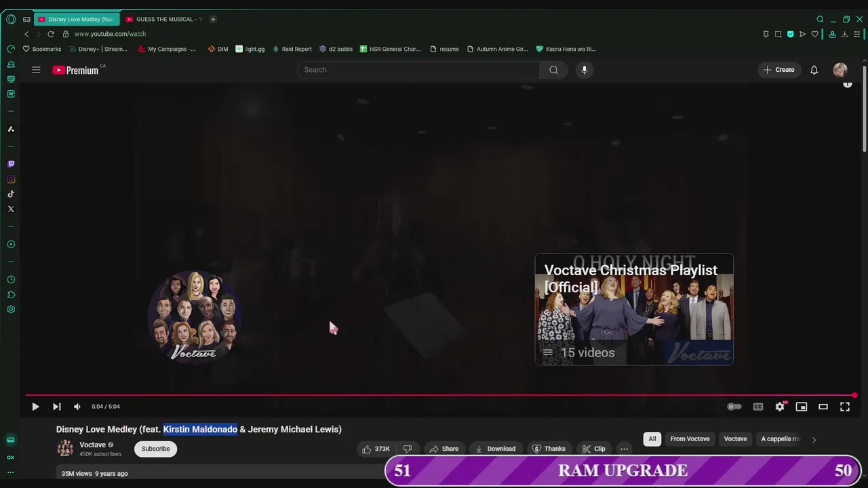This screenshot has height=488, width=868.
Task: Open history clock icon in sidebar
Action: (11, 280)
